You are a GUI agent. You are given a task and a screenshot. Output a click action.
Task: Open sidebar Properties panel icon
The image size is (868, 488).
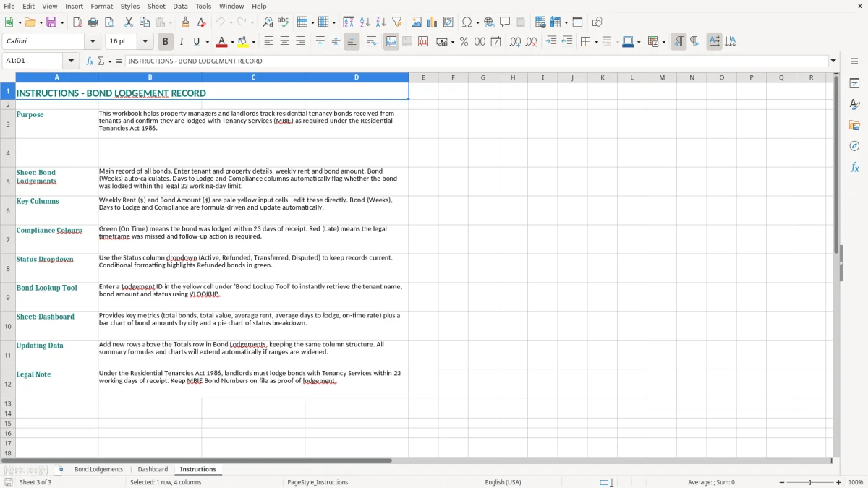(854, 84)
